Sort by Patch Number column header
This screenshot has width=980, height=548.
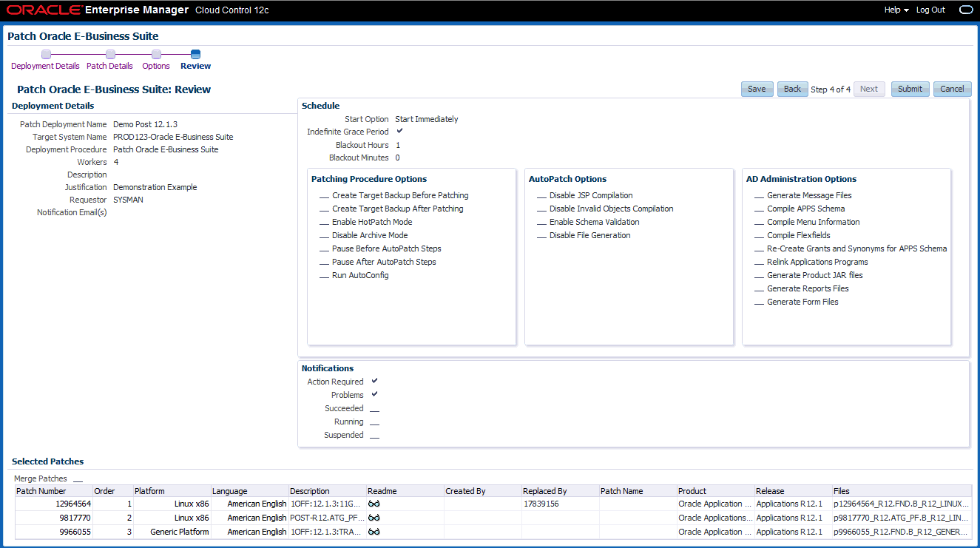point(53,491)
